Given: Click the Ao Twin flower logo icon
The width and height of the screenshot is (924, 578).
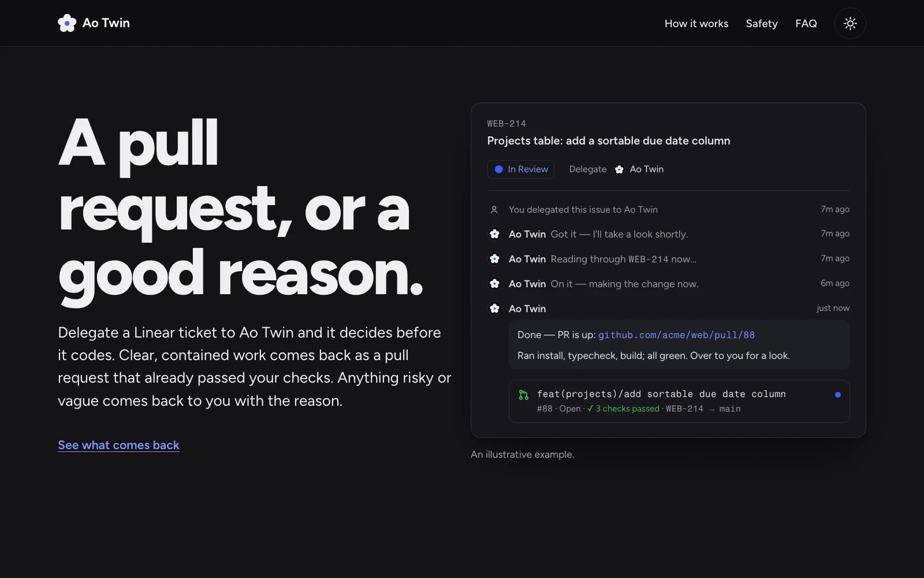Looking at the screenshot, I should click(67, 23).
